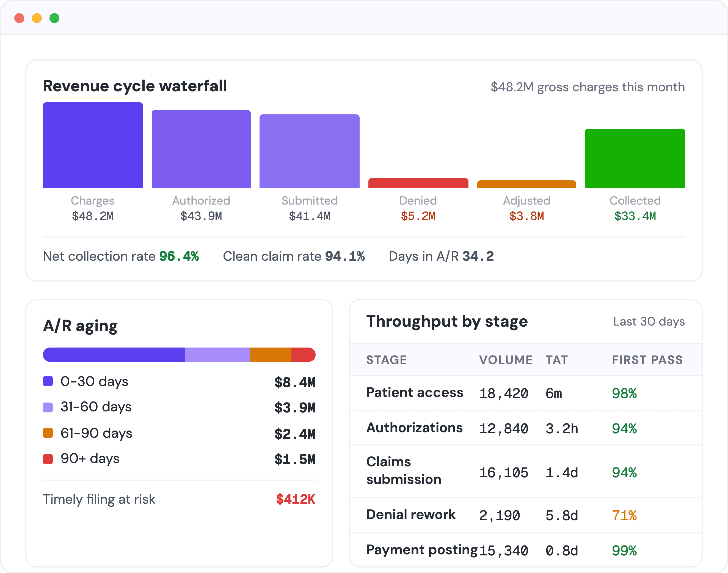
Task: Sort by the FIRST PASS column header
Action: [x=647, y=360]
